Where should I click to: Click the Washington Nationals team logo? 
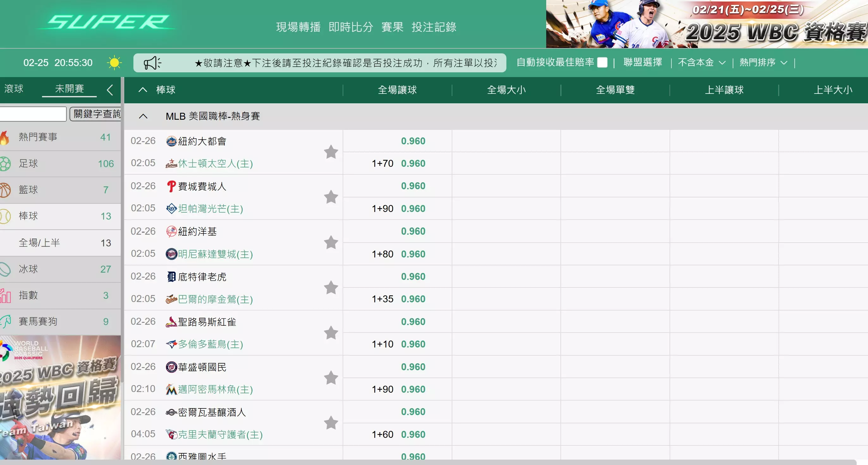pos(172,367)
